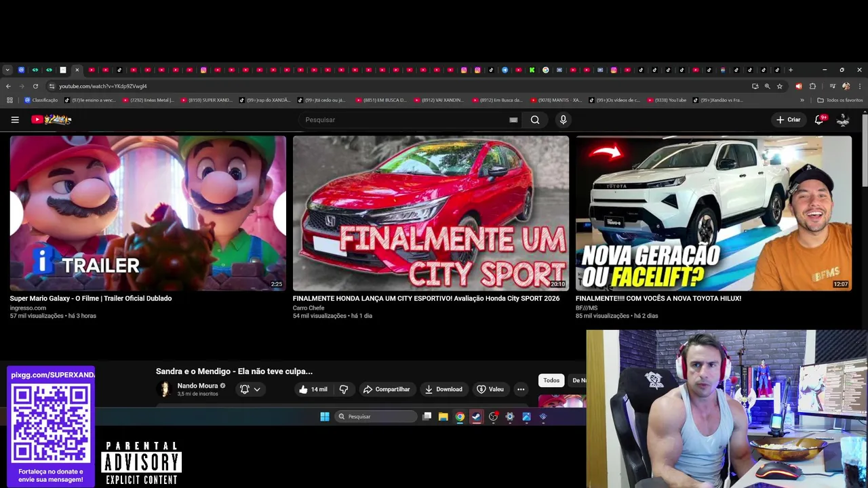Click the Download button

[443, 389]
